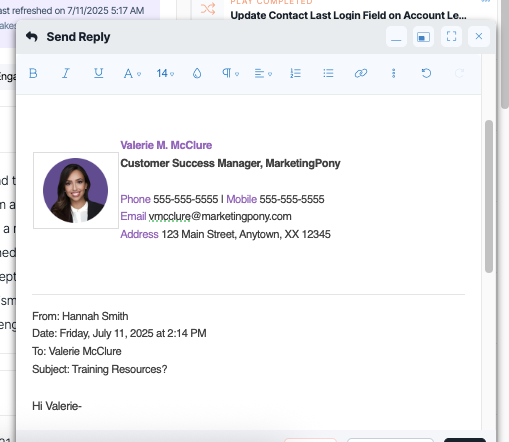Insert a numbered list
The image size is (509, 442).
coord(295,73)
